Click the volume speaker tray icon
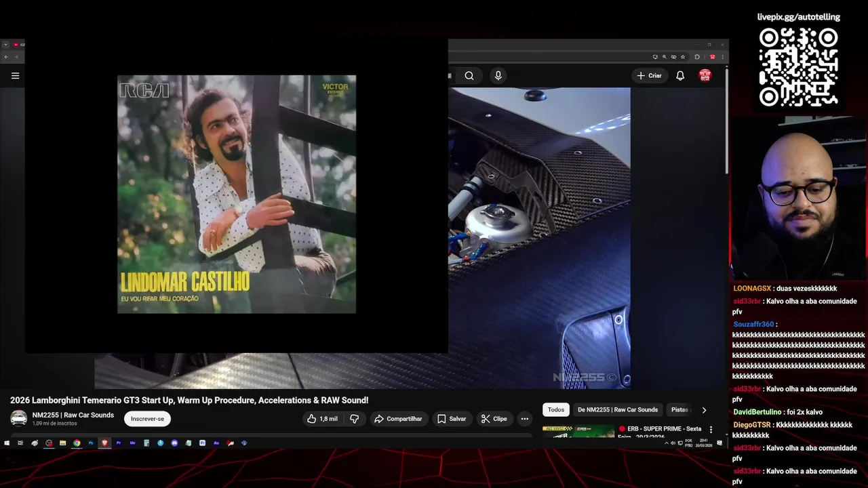868x488 pixels. click(673, 443)
